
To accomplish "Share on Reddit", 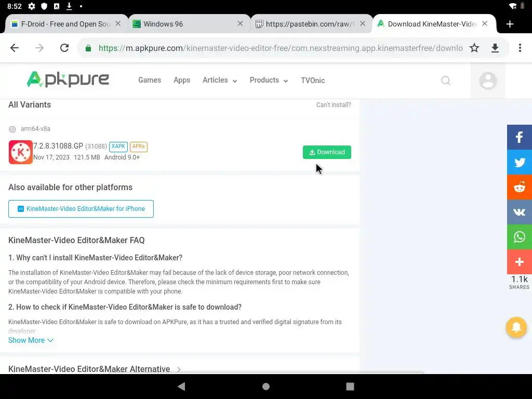I will coord(520,187).
